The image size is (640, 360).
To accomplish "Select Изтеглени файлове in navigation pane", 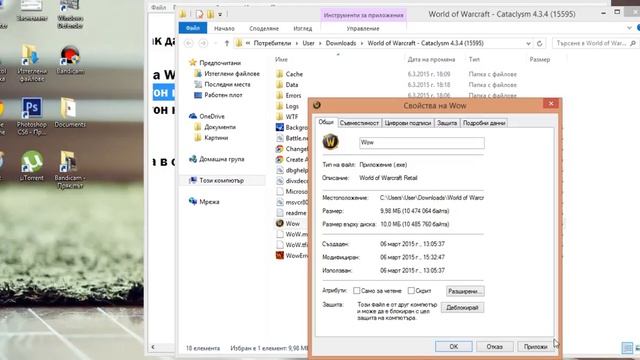I will coord(227,73).
